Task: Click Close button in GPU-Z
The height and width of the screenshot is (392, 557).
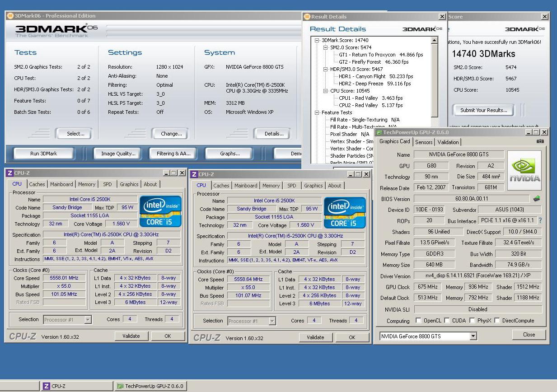Action: pos(529,335)
